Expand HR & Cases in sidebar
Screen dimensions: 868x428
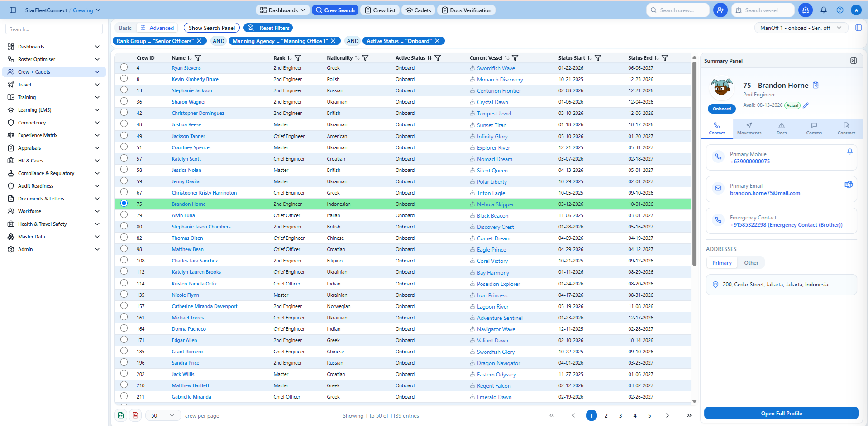[54, 161]
